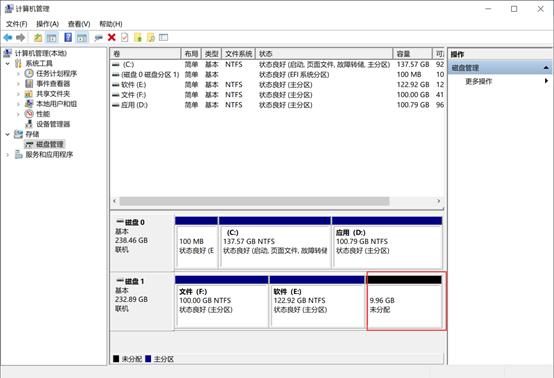Open the 文件(F) menu
Viewport: 554px width, 378px height.
(17, 24)
